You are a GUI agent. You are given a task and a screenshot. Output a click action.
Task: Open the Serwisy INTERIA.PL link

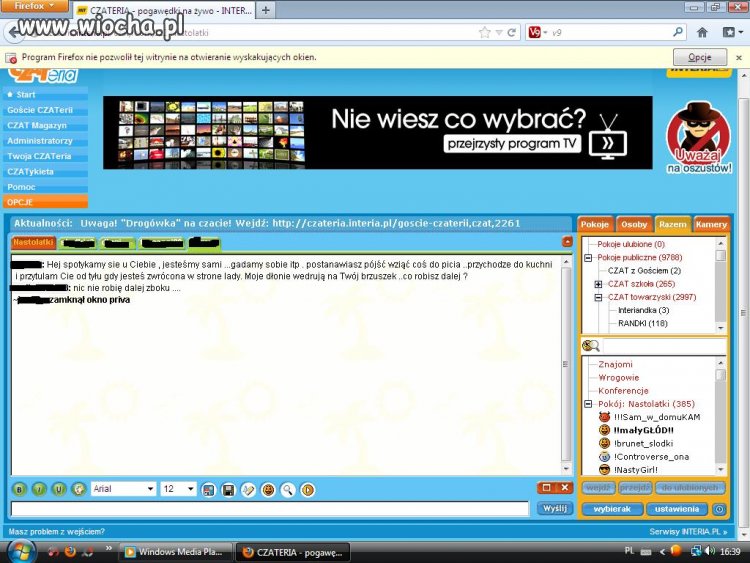(688, 532)
